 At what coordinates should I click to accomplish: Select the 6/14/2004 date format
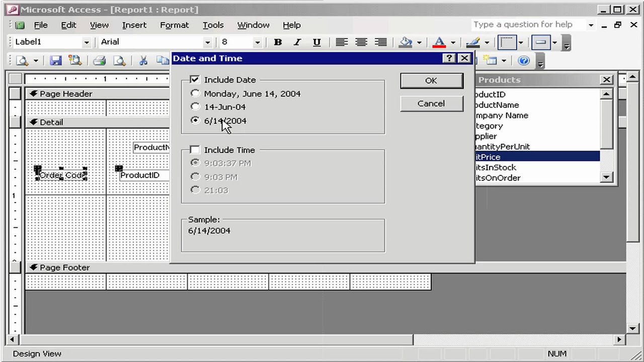(195, 121)
